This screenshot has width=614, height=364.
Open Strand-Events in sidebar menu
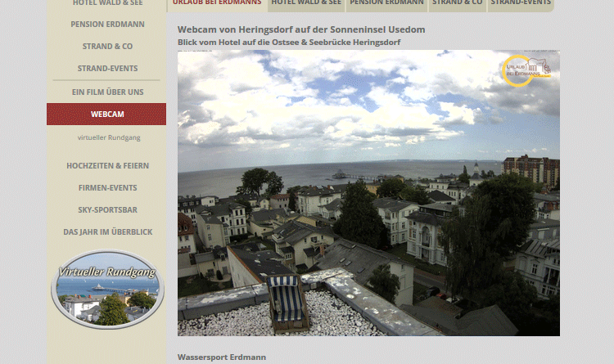coord(107,69)
